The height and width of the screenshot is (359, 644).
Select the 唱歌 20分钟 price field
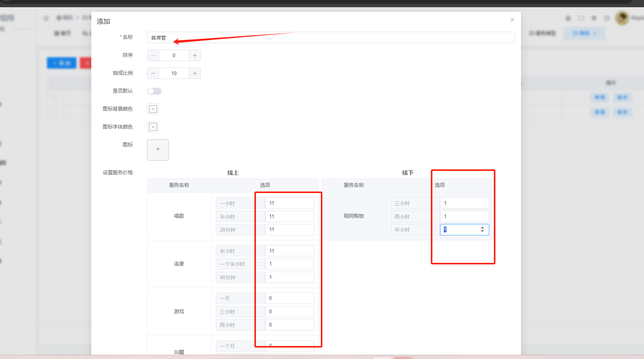click(x=290, y=230)
